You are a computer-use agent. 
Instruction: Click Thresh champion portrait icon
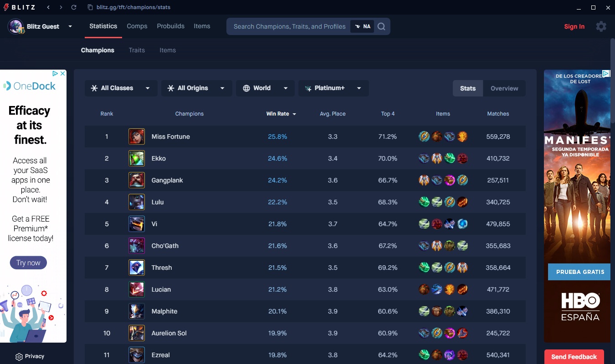tap(137, 268)
